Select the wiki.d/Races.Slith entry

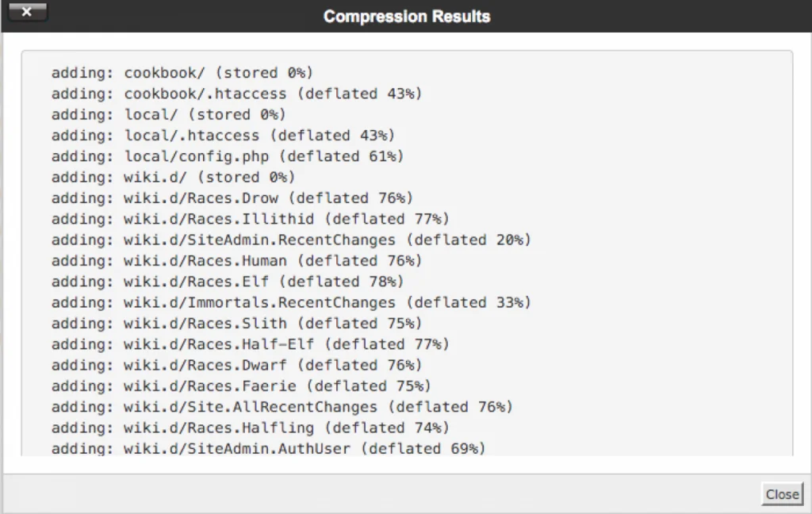pos(237,323)
